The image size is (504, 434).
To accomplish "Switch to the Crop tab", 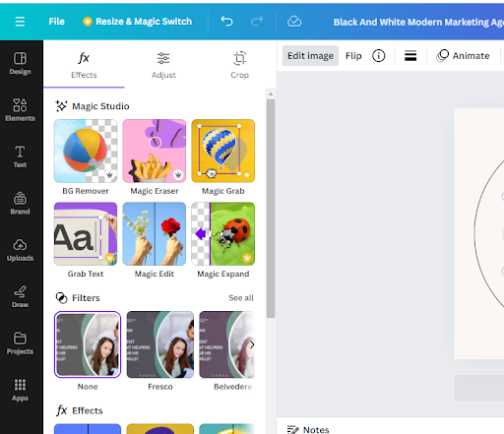I will click(239, 66).
